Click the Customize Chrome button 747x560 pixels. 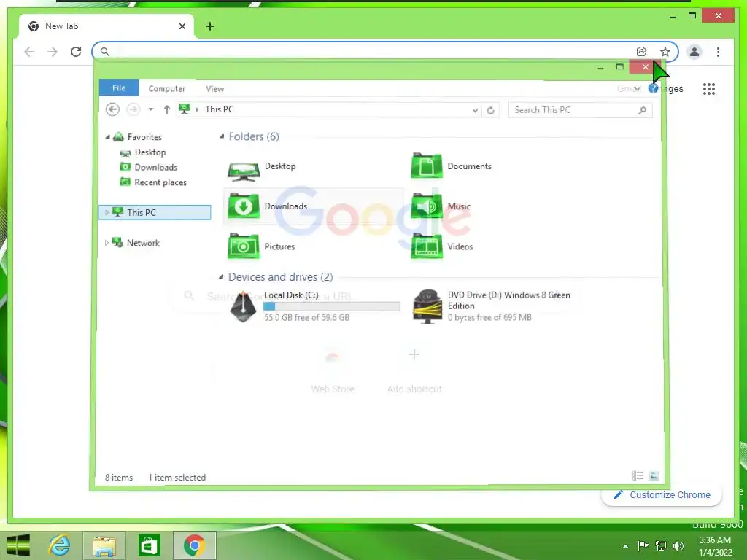coord(662,495)
